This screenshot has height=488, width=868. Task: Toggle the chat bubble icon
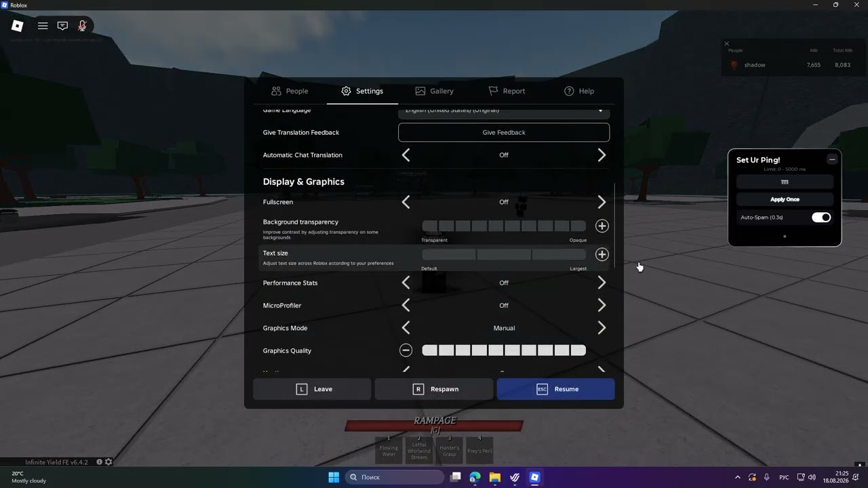[62, 26]
